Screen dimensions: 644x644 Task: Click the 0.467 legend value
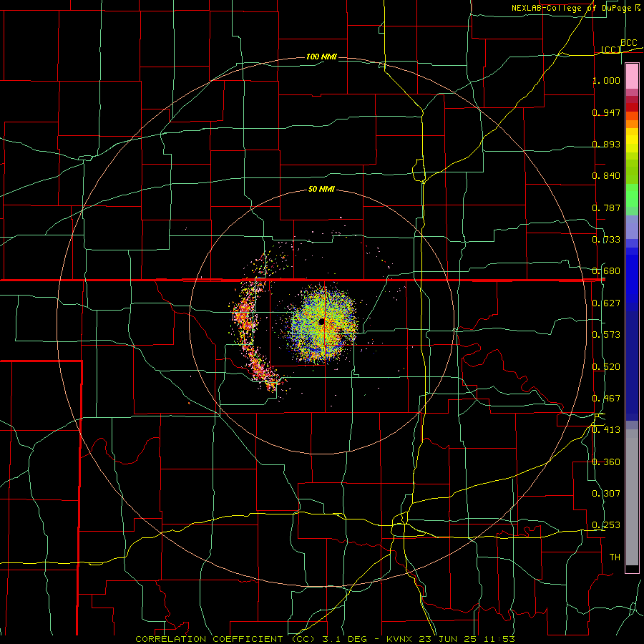pos(606,399)
